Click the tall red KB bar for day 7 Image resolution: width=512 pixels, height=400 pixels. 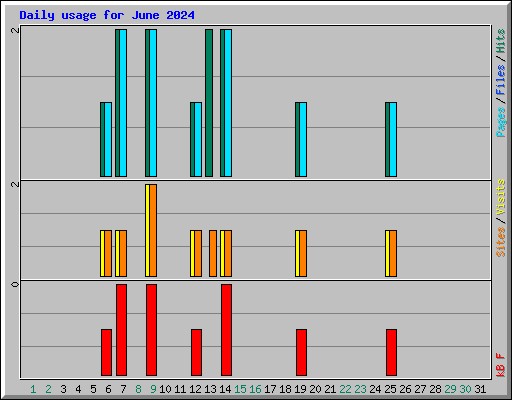tap(122, 330)
